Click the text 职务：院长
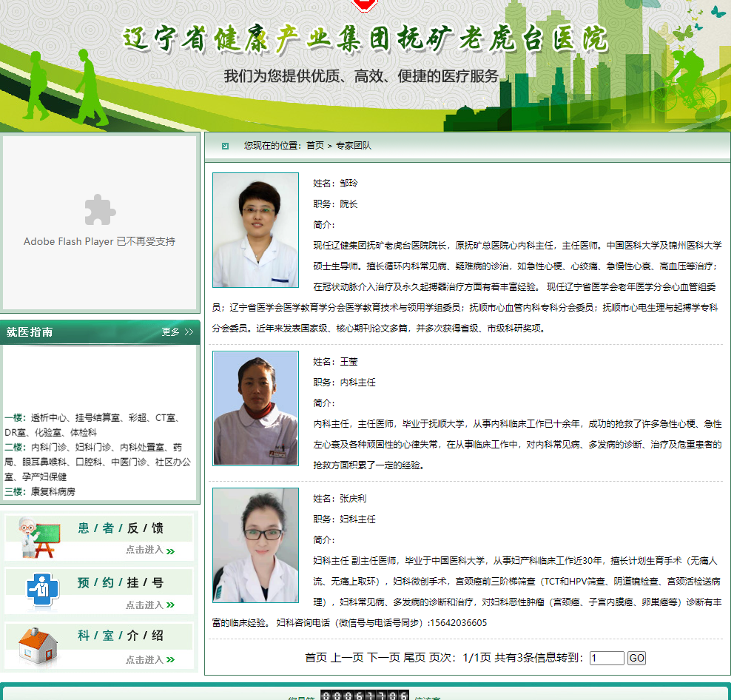 coord(335,204)
